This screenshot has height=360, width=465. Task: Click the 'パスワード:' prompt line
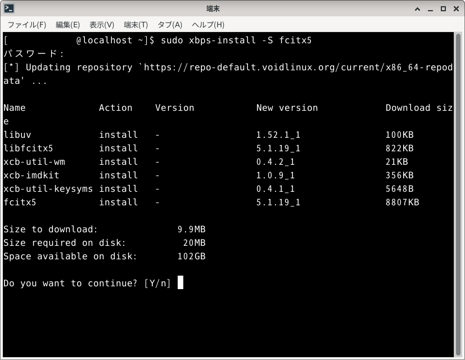(x=34, y=54)
